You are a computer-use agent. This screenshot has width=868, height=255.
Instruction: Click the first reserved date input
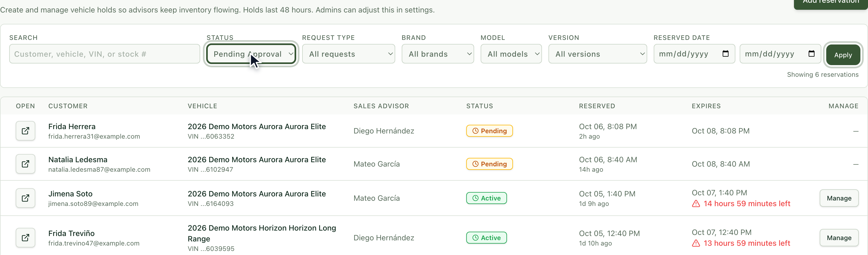[694, 54]
